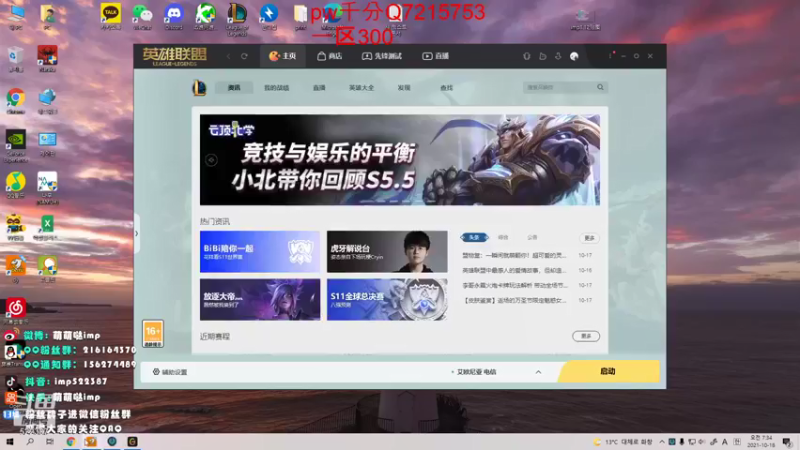Open the 竞技与娱乐的平衡 banner
800x450 pixels.
tap(400, 160)
